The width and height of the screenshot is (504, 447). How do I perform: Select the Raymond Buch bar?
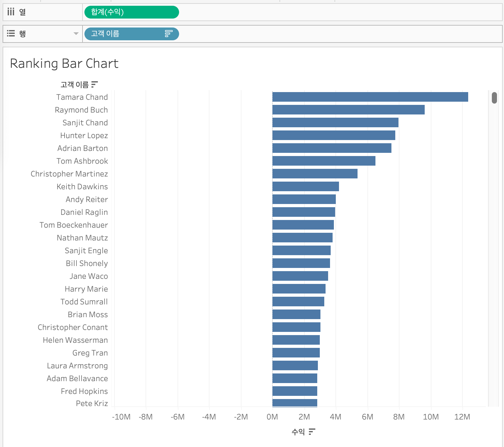pos(348,110)
